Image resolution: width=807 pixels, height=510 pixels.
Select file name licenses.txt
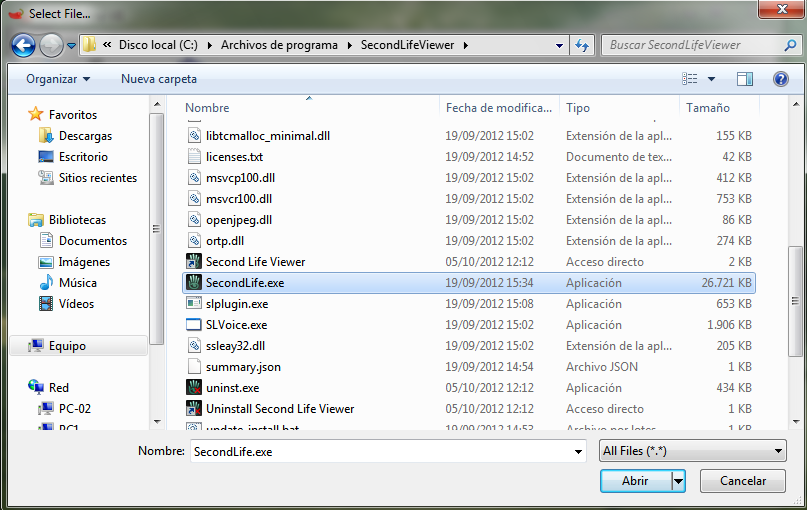[234, 157]
